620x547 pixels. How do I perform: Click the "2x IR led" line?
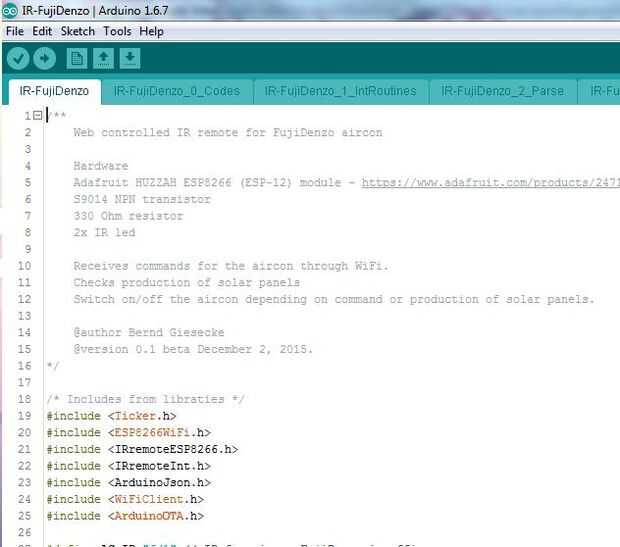pyautogui.click(x=104, y=232)
